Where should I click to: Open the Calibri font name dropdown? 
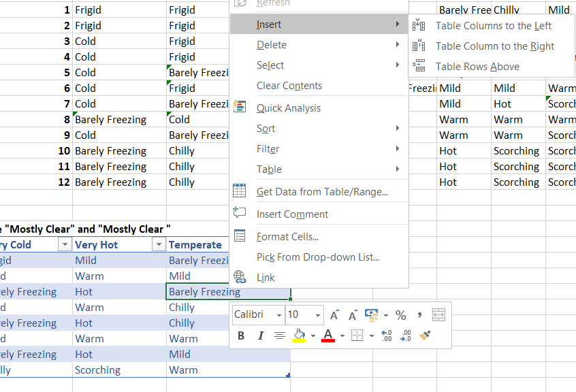(x=278, y=315)
